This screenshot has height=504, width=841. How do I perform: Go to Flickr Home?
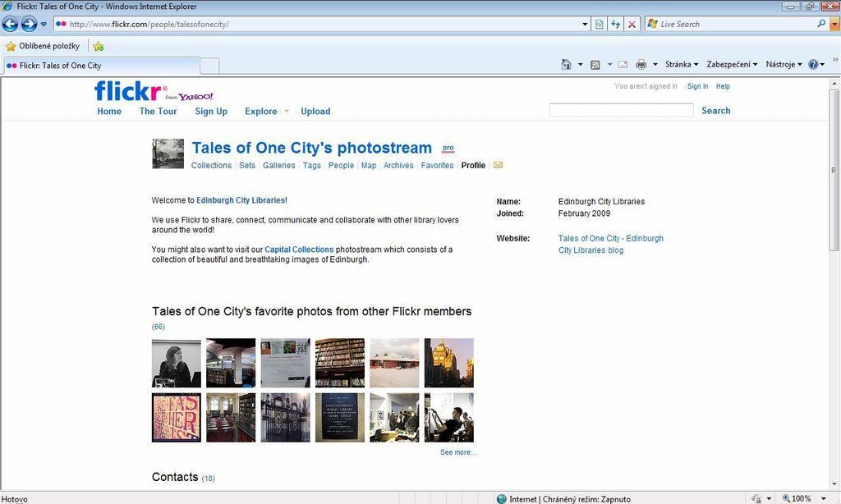click(109, 111)
